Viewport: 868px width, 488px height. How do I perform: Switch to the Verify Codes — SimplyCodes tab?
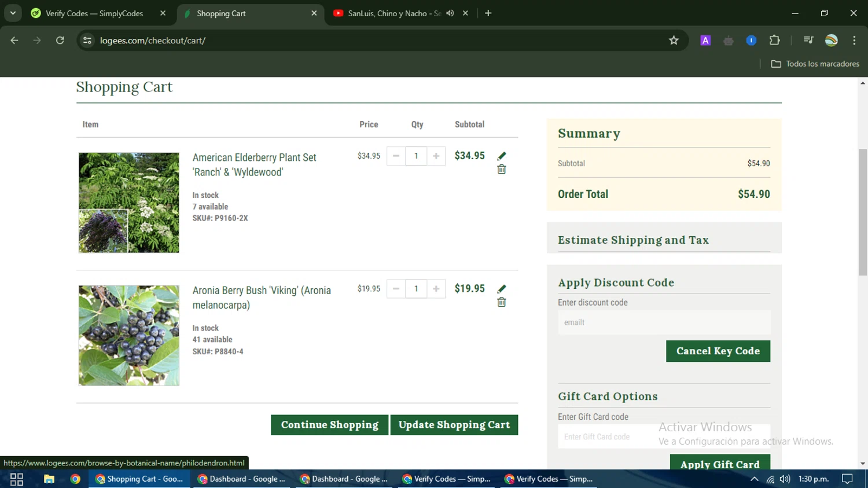(94, 13)
